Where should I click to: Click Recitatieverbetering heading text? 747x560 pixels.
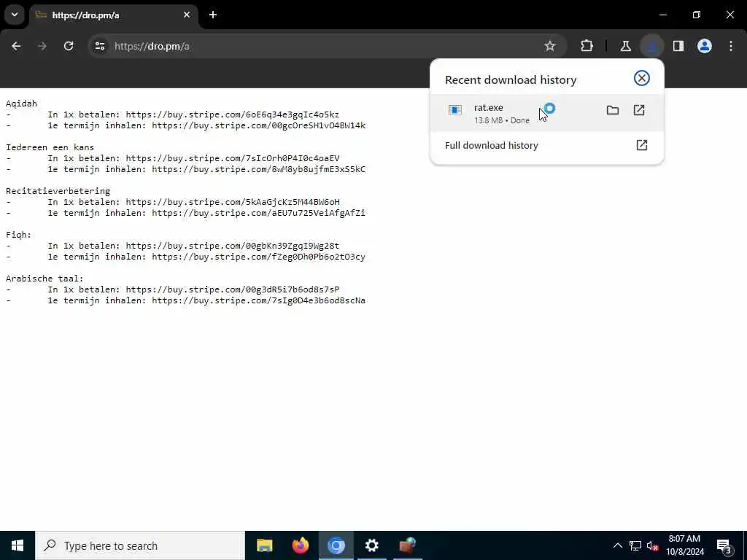coord(58,191)
